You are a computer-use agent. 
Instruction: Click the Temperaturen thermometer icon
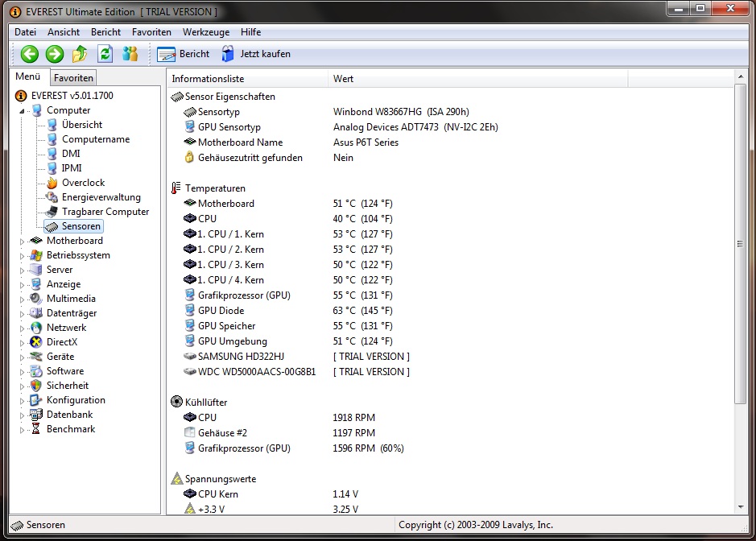pos(176,188)
